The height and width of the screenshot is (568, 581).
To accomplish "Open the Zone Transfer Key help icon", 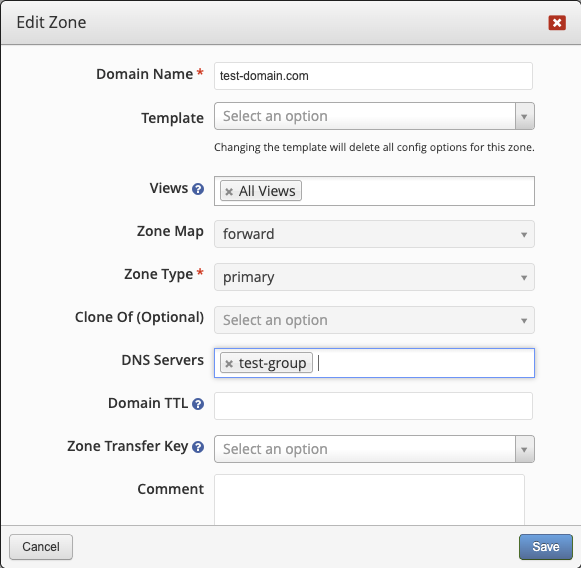I will [x=198, y=447].
